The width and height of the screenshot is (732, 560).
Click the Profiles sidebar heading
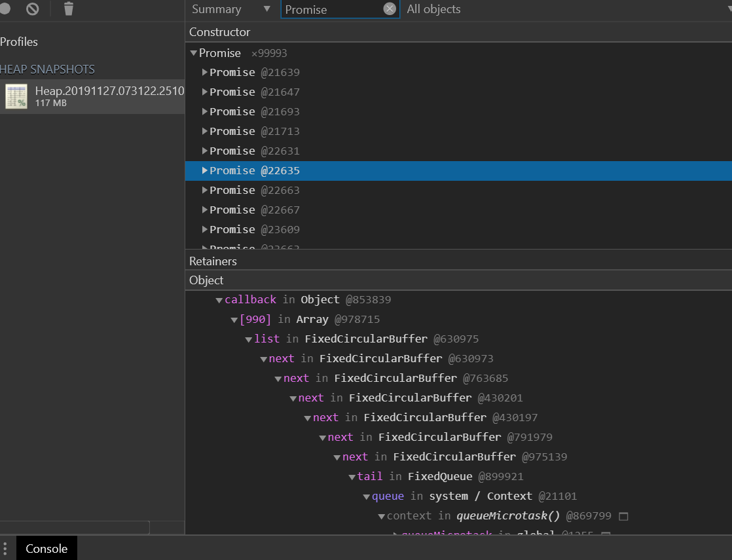point(19,41)
